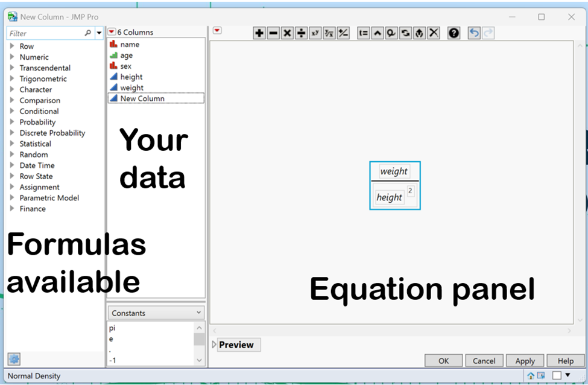Click the multiplication operator icon
Screen dimensions: 588x385
tap(288, 33)
